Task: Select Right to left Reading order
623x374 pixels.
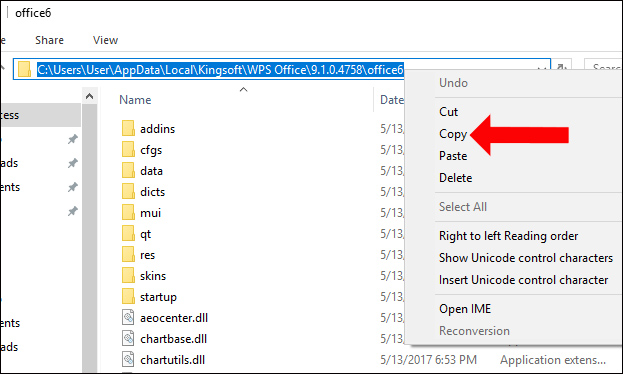Action: point(508,236)
